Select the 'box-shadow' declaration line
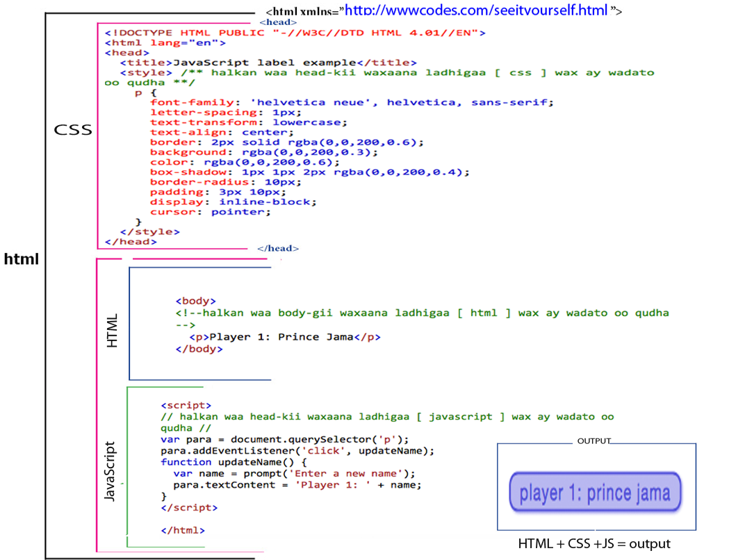The width and height of the screenshot is (729, 560). [310, 172]
